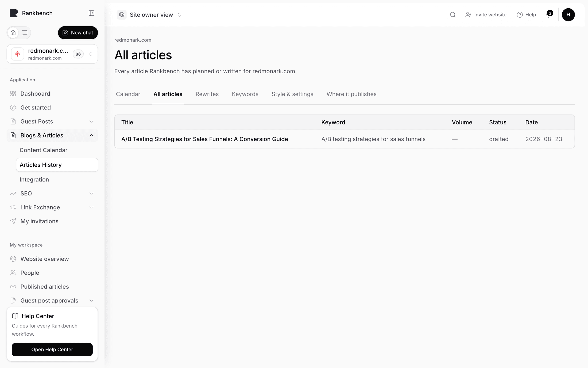Image resolution: width=588 pixels, height=368 pixels.
Task: Expand Guest post approvals
Action: (x=52, y=301)
